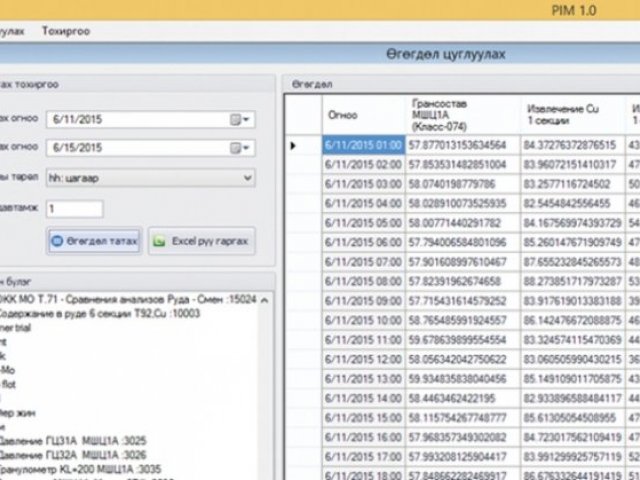Select cell value 87.655232845265573
The height and width of the screenshot is (480, 640).
tap(573, 262)
